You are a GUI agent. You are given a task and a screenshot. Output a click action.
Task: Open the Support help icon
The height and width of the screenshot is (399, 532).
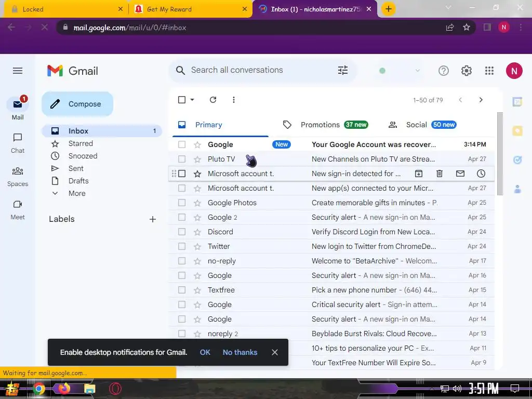click(x=444, y=71)
